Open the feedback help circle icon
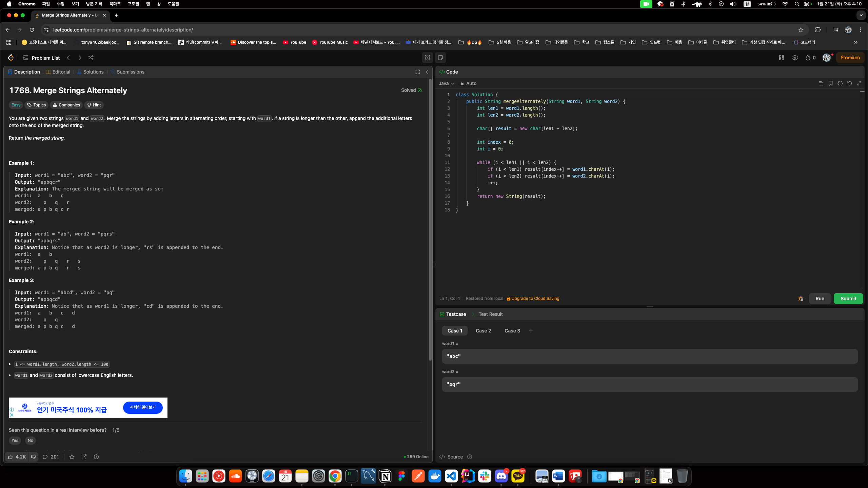 96,457
